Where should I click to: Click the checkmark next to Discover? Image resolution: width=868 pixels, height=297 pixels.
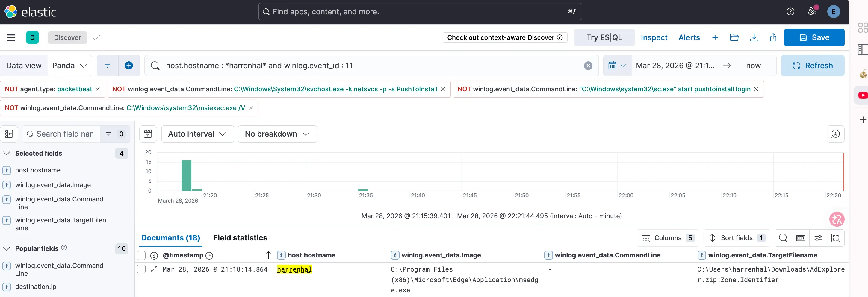coord(96,38)
